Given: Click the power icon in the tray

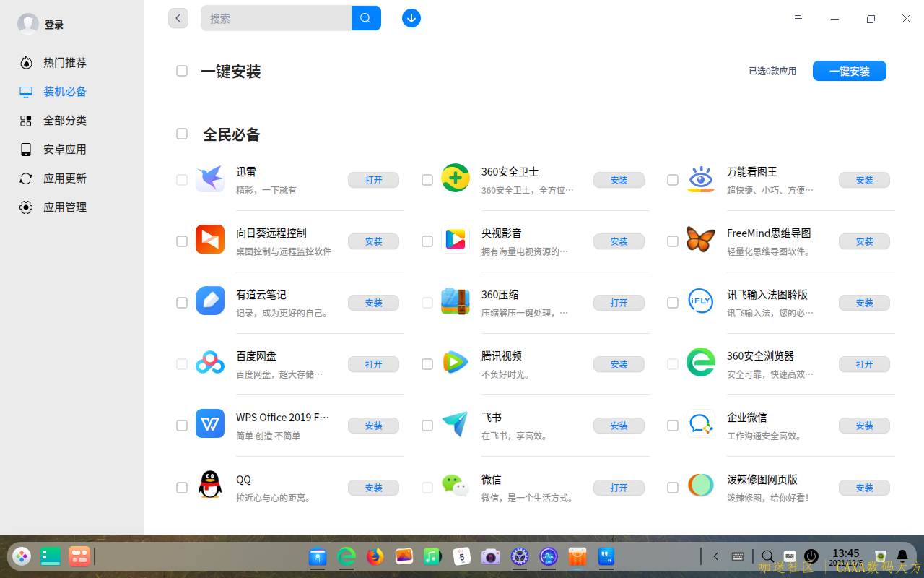Looking at the screenshot, I should (811, 556).
